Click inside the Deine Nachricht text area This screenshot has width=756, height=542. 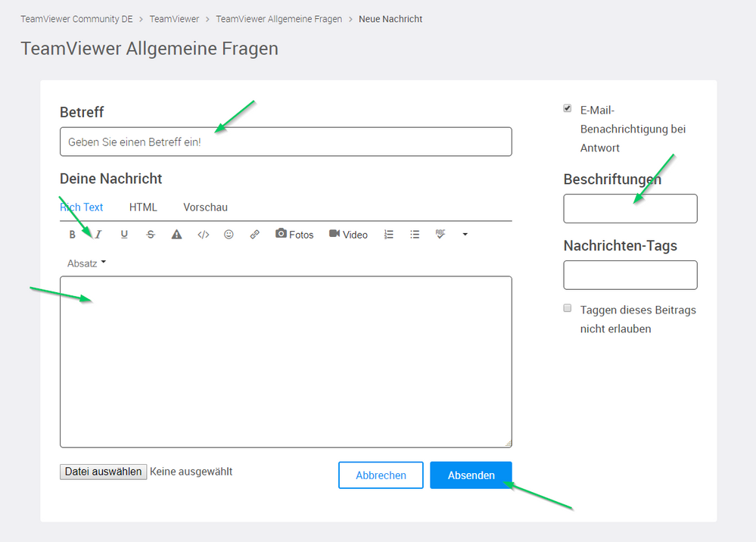pyautogui.click(x=286, y=362)
